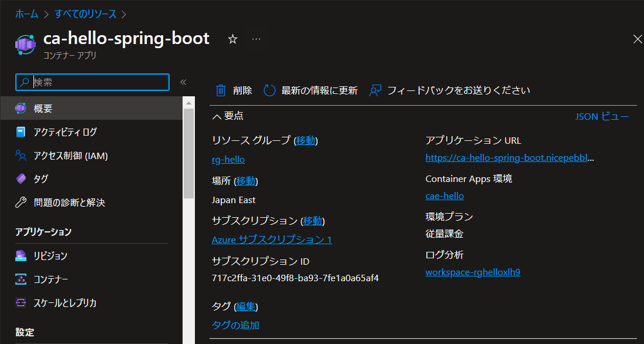Click the 概要 overview icon
Viewport: 644px width, 344px height.
(x=21, y=109)
